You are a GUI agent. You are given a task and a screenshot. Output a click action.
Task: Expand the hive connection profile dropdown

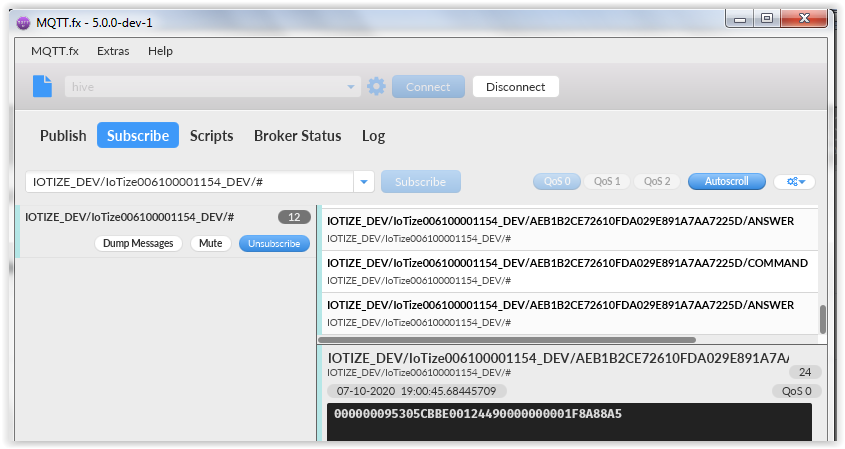[x=351, y=87]
